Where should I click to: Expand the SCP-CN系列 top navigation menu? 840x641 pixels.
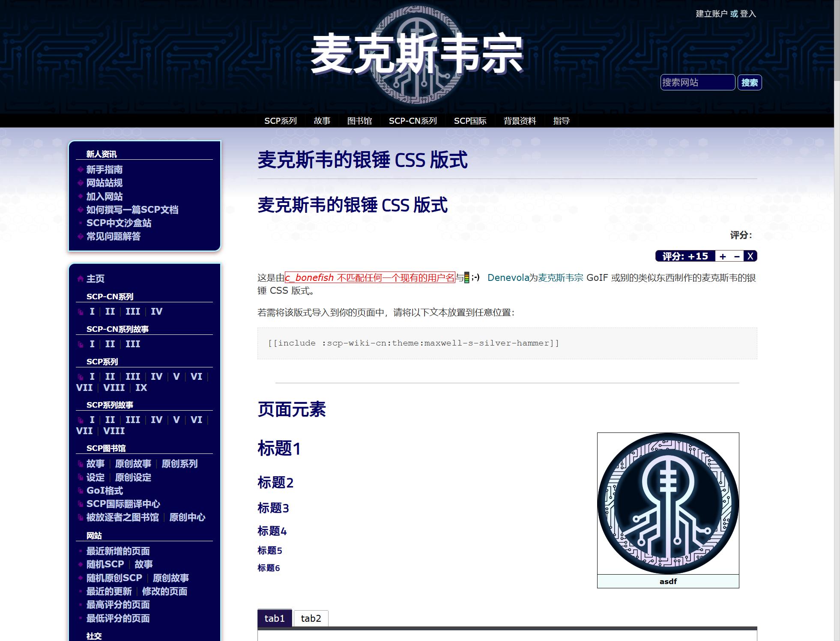tap(413, 121)
